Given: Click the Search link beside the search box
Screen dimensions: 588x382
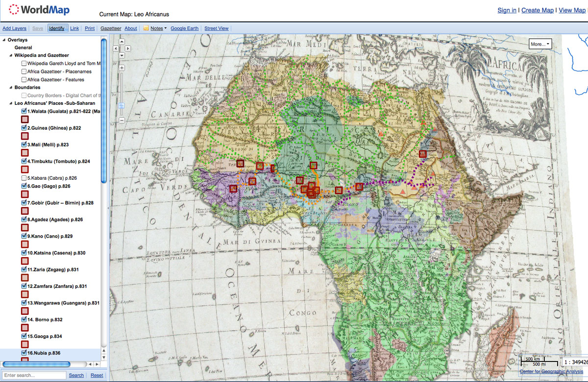Looking at the screenshot, I should click(x=76, y=375).
